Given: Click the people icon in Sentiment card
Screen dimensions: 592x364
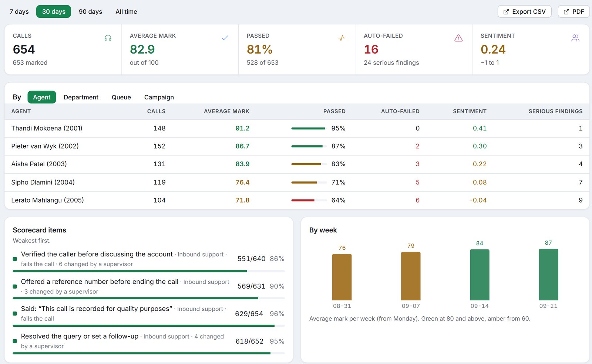Looking at the screenshot, I should (575, 38).
